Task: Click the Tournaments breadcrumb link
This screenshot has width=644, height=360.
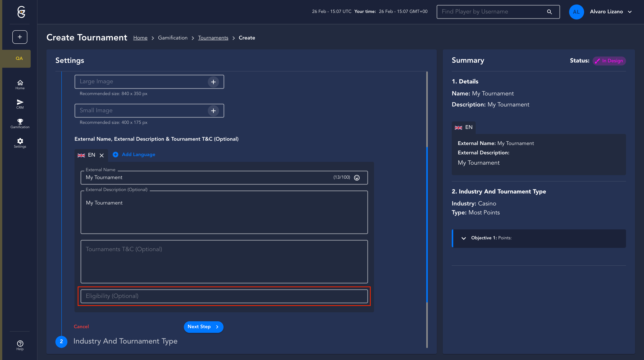Action: tap(213, 38)
